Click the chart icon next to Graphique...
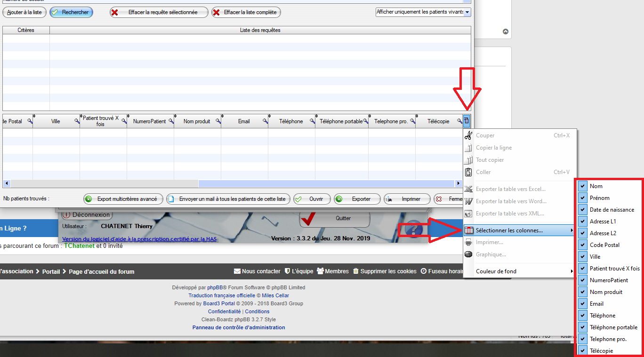The height and width of the screenshot is (357, 644). 468,254
